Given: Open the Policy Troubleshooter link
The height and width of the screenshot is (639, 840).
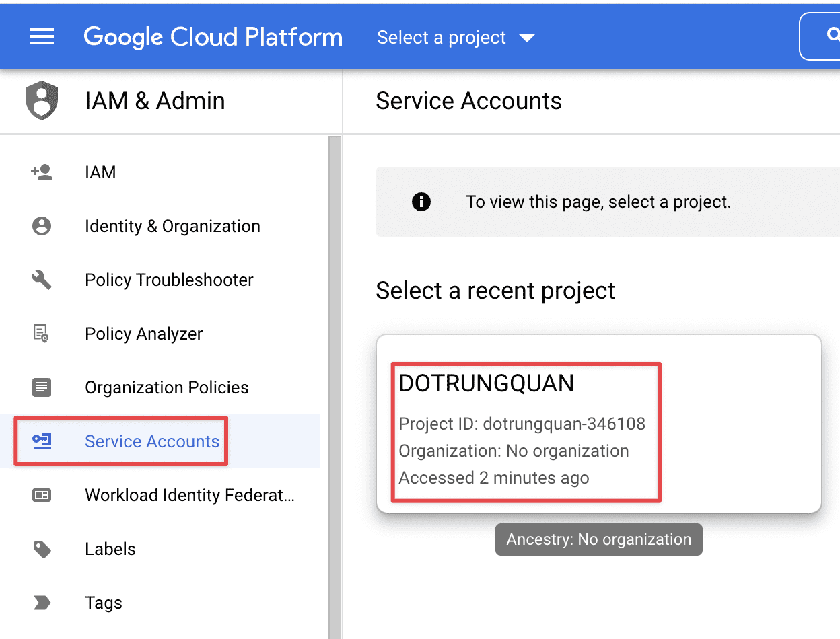Looking at the screenshot, I should (x=169, y=280).
